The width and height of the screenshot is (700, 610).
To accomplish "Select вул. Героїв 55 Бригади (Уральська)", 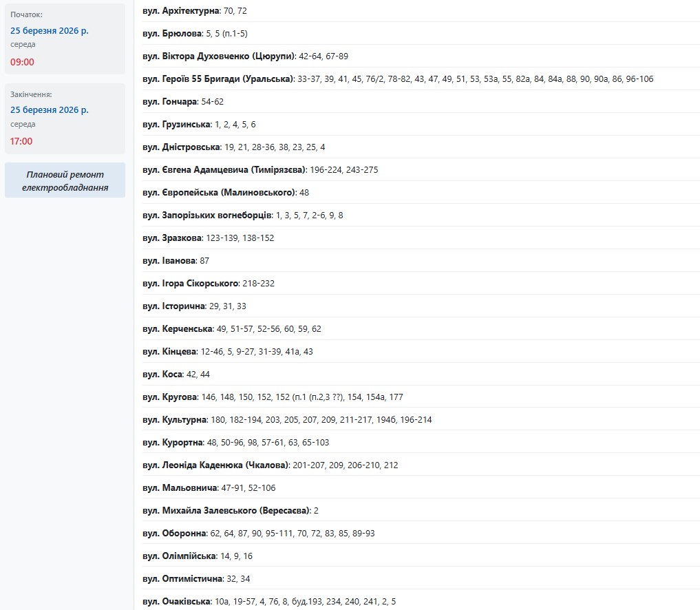I will (x=218, y=79).
